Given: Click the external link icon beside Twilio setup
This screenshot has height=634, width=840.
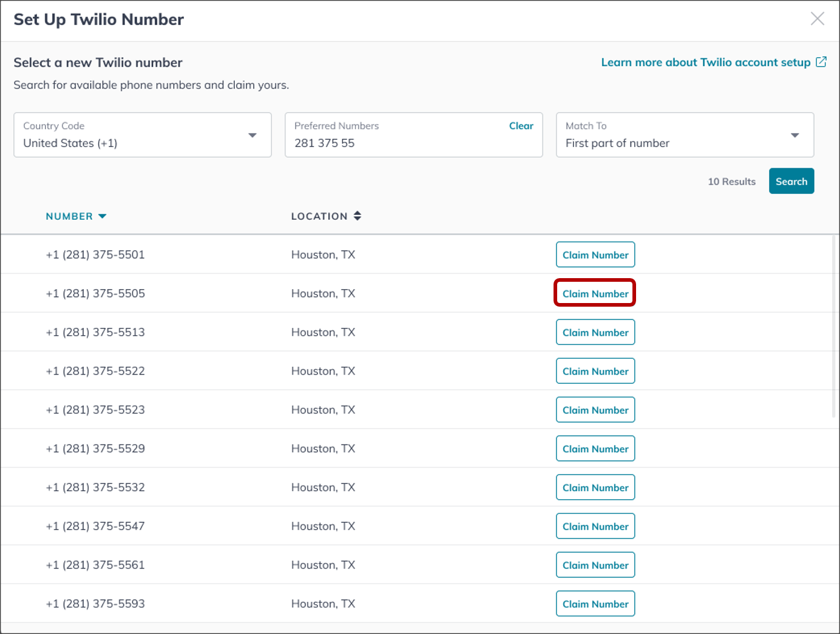Looking at the screenshot, I should (x=821, y=62).
